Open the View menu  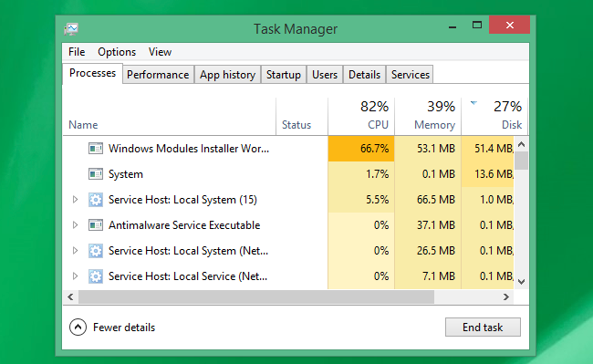(x=160, y=52)
